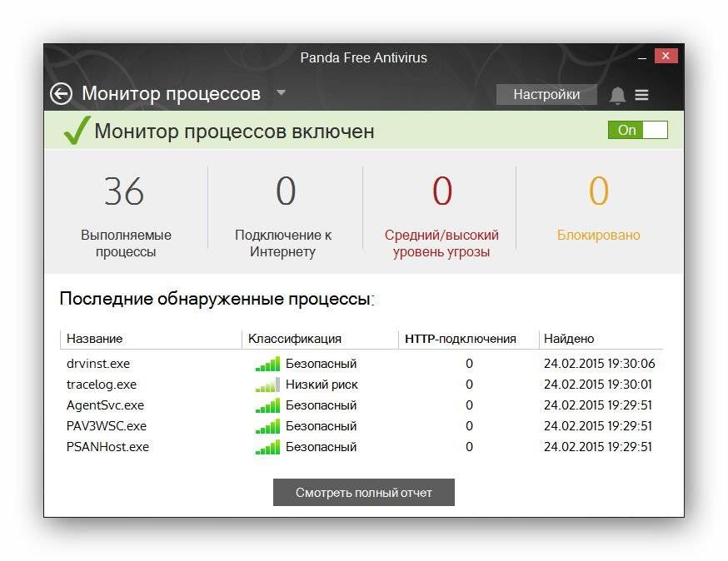The width and height of the screenshot is (728, 561).
Task: Click the Подключение к Интернету counter
Action: [x=283, y=216]
